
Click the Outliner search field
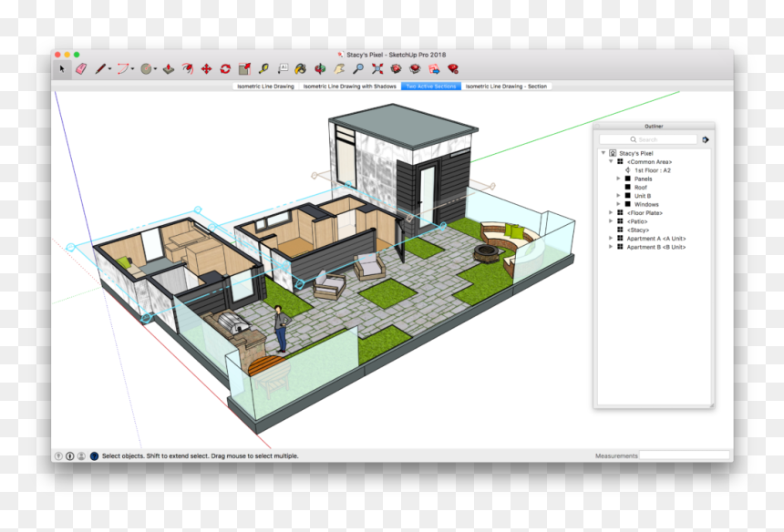coord(648,140)
